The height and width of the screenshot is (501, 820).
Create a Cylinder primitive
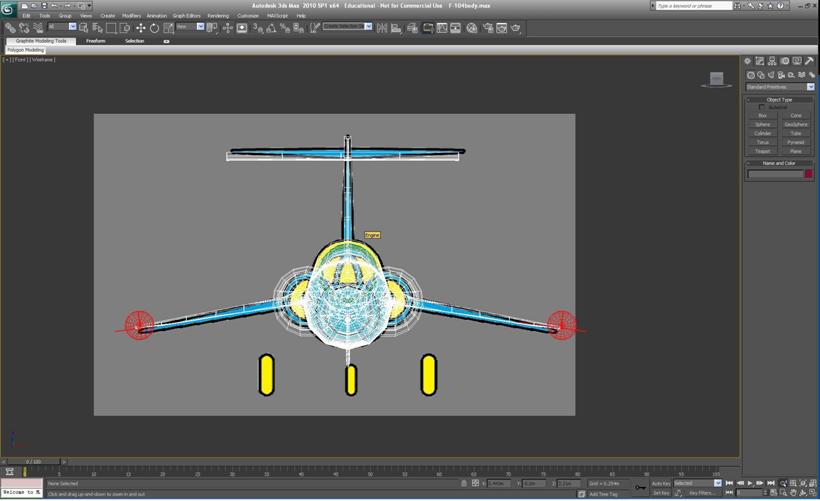click(x=762, y=133)
